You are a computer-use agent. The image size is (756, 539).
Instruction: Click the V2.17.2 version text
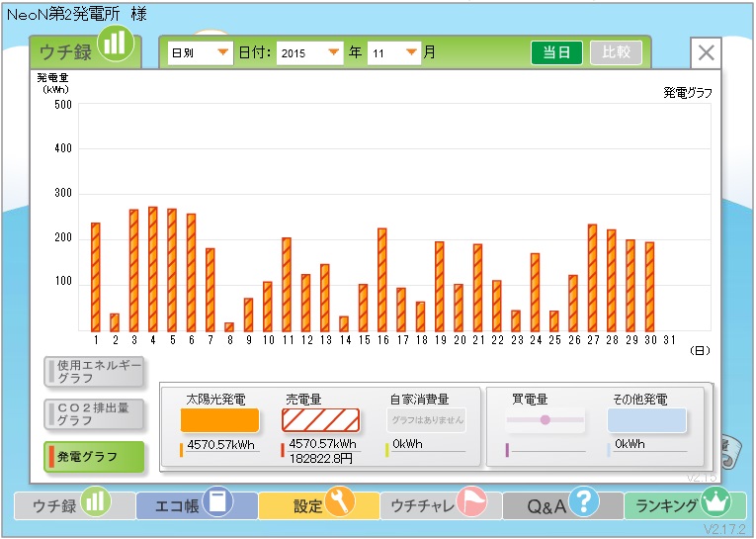click(x=724, y=529)
